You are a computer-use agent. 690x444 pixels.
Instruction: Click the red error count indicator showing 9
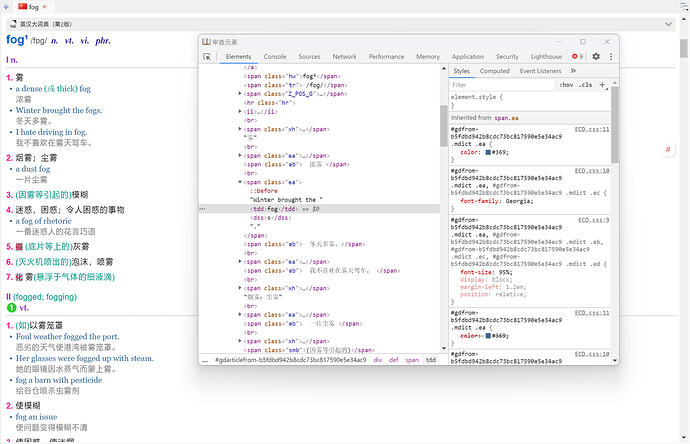pos(577,56)
